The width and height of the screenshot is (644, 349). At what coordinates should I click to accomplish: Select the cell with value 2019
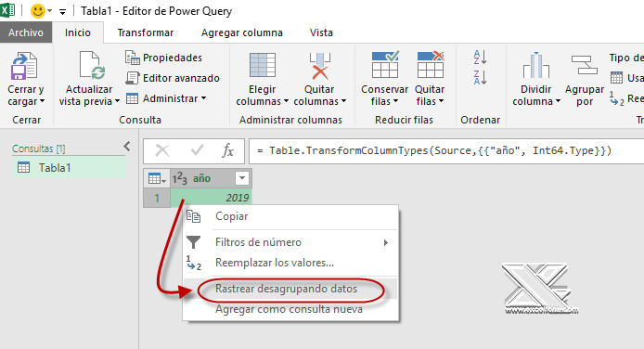pyautogui.click(x=211, y=198)
